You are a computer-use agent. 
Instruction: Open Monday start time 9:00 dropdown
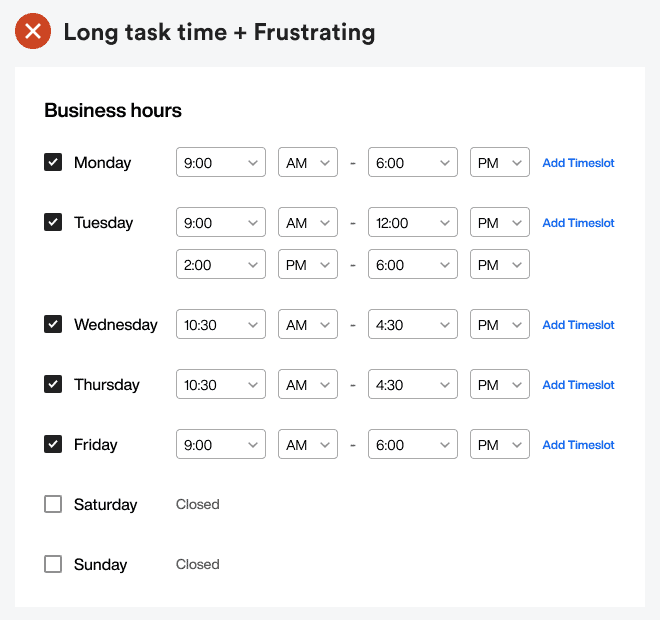tap(221, 163)
